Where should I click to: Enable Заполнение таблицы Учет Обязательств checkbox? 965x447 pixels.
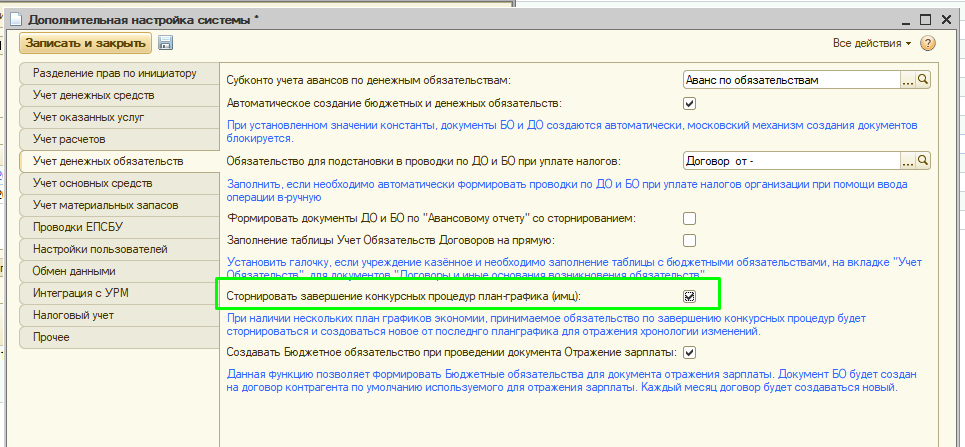pos(689,240)
